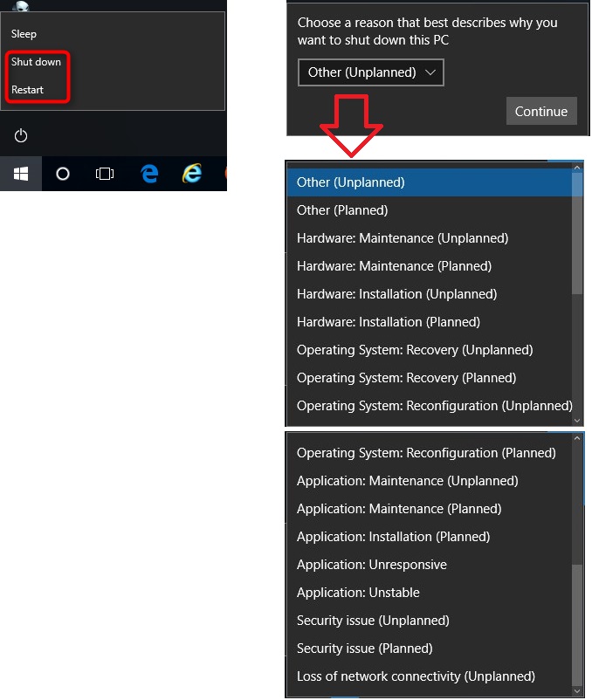Image resolution: width=592 pixels, height=700 pixels.
Task: Launch Internet Explorer from taskbar
Action: pyautogui.click(x=192, y=174)
